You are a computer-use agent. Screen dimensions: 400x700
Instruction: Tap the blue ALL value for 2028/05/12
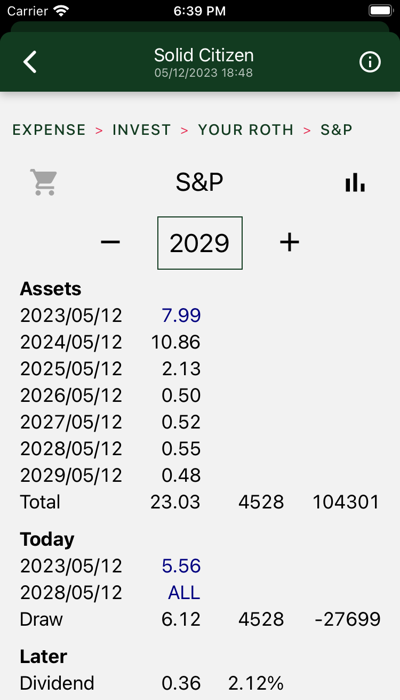coord(184,593)
